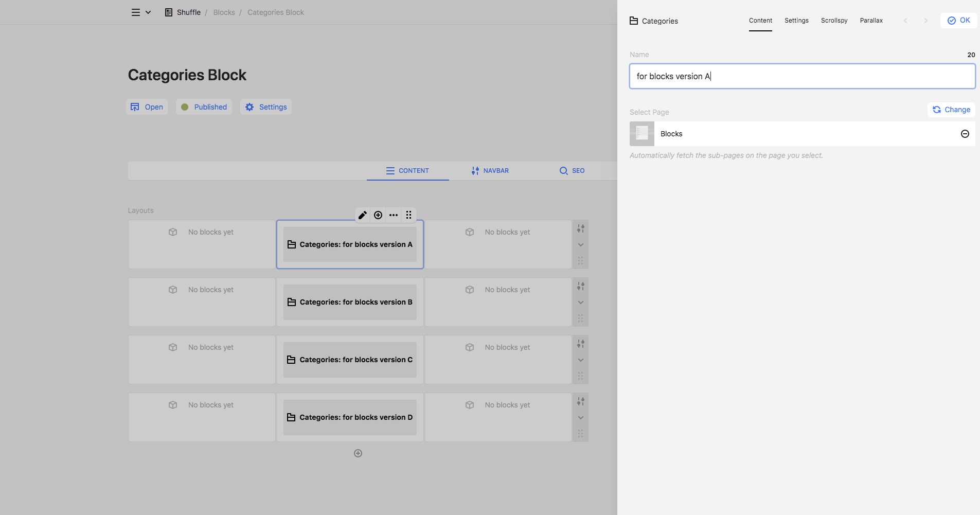Open the SEO tab
The width and height of the screenshot is (980, 515).
pos(572,171)
